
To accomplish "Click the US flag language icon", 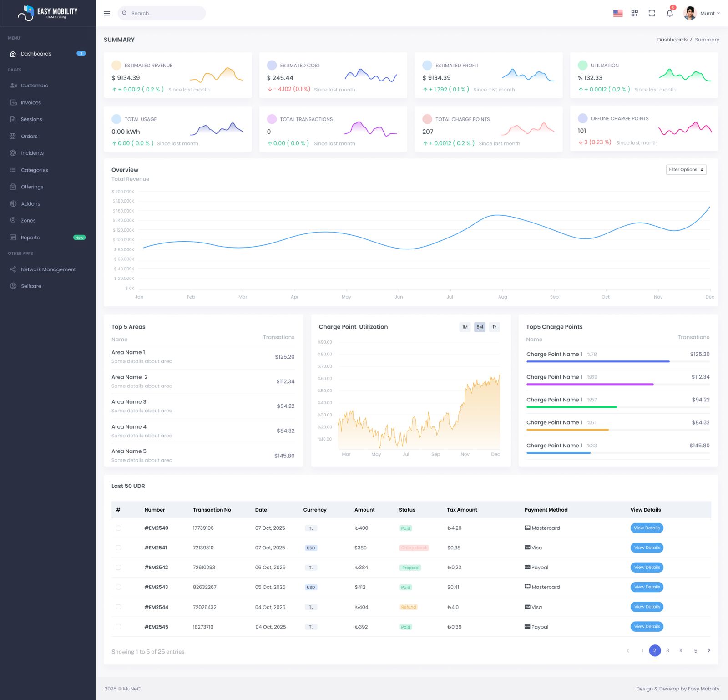I will point(617,13).
